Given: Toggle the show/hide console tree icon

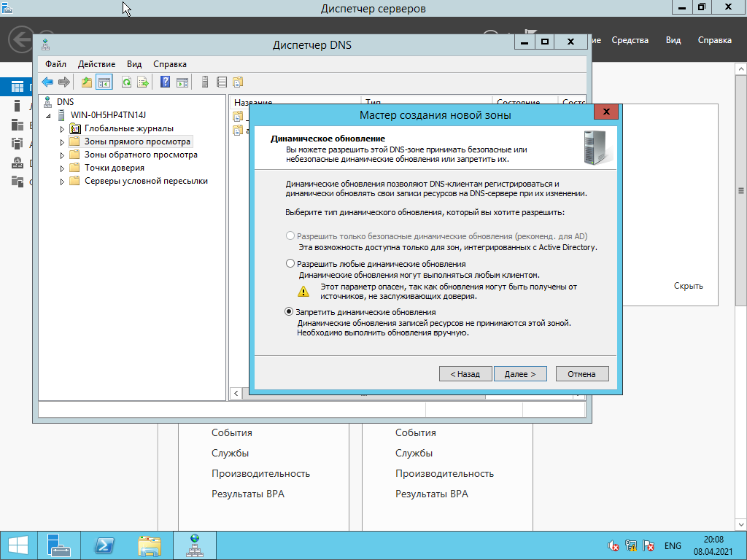Looking at the screenshot, I should (104, 82).
